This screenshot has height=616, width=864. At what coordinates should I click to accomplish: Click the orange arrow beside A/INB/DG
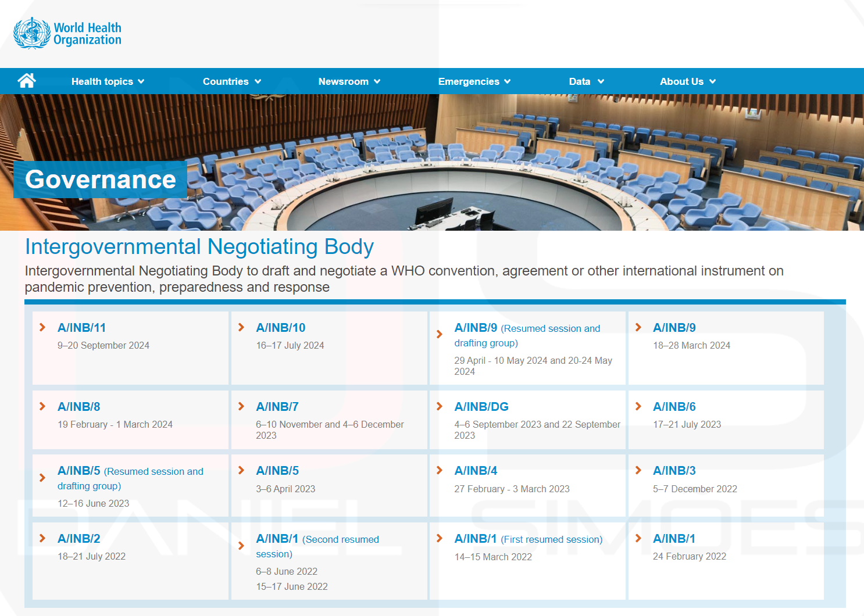440,406
